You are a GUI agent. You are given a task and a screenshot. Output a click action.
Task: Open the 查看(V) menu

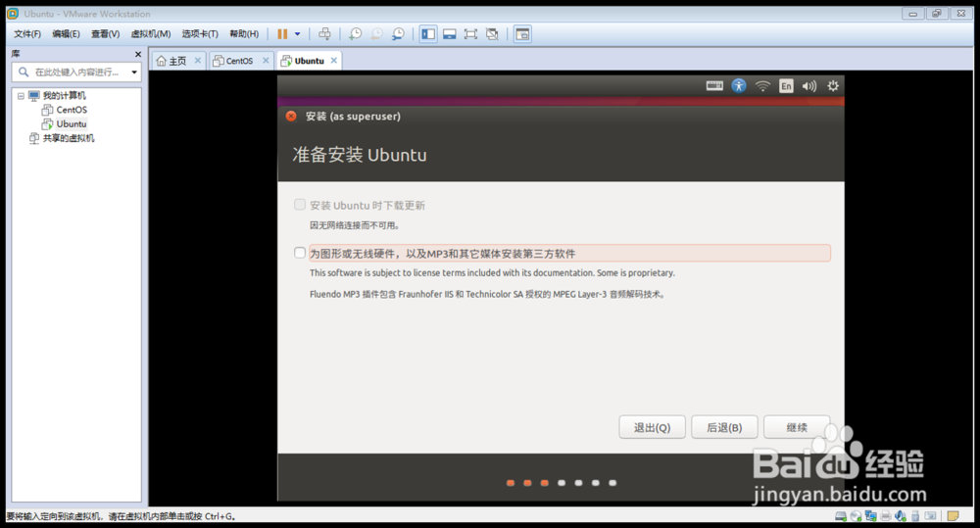pyautogui.click(x=105, y=33)
